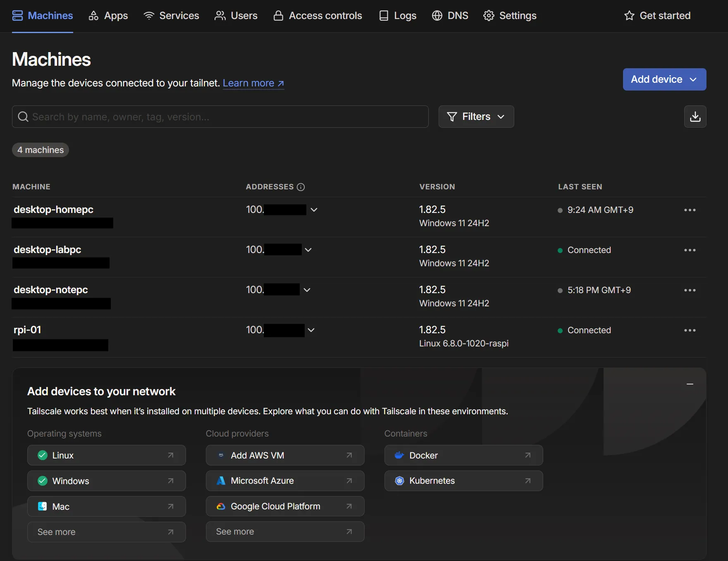The image size is (728, 561).
Task: Open the Kubernetes container guide
Action: coord(464,481)
